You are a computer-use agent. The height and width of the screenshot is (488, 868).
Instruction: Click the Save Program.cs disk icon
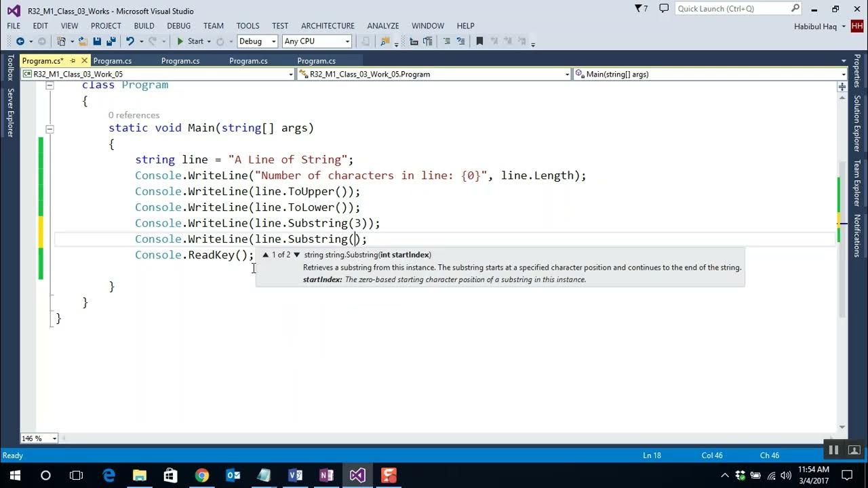tap(97, 41)
